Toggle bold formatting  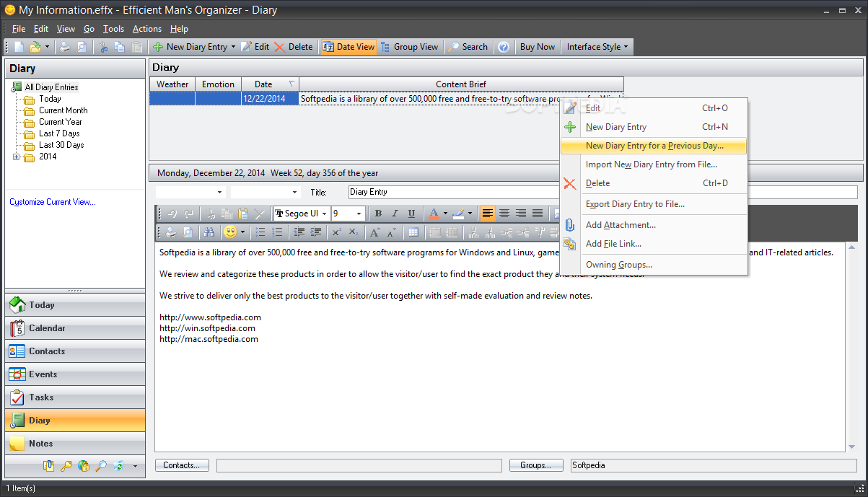pyautogui.click(x=378, y=214)
